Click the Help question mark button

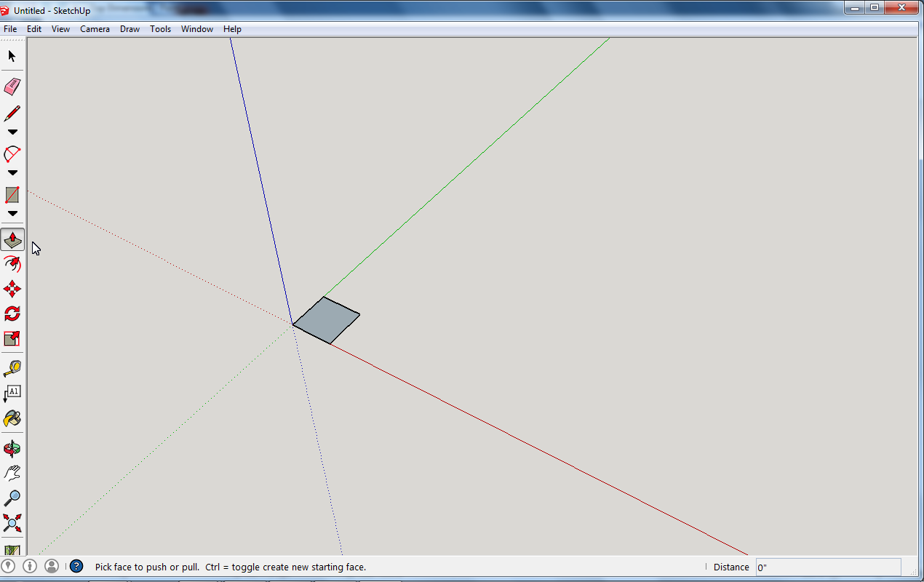point(76,567)
